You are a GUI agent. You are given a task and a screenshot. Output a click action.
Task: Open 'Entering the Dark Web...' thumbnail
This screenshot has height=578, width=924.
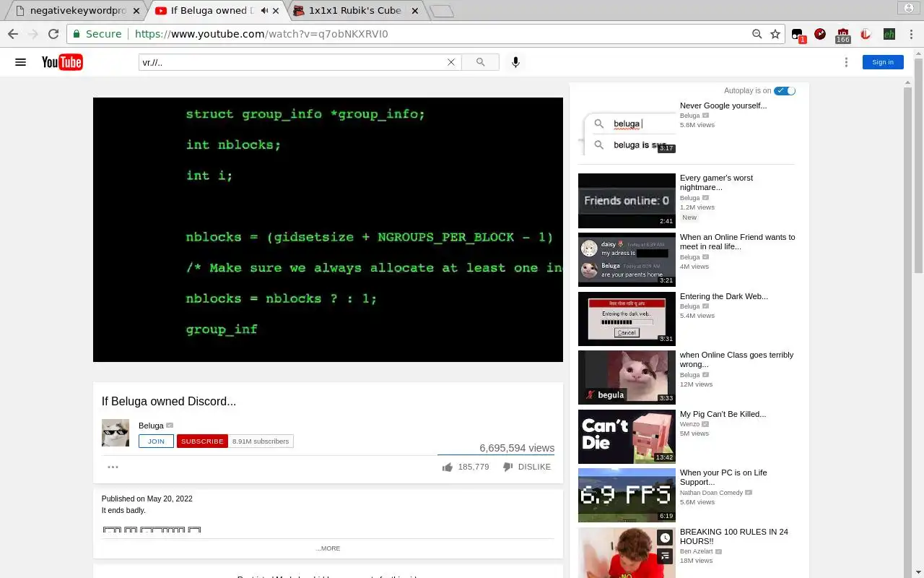pyautogui.click(x=627, y=319)
